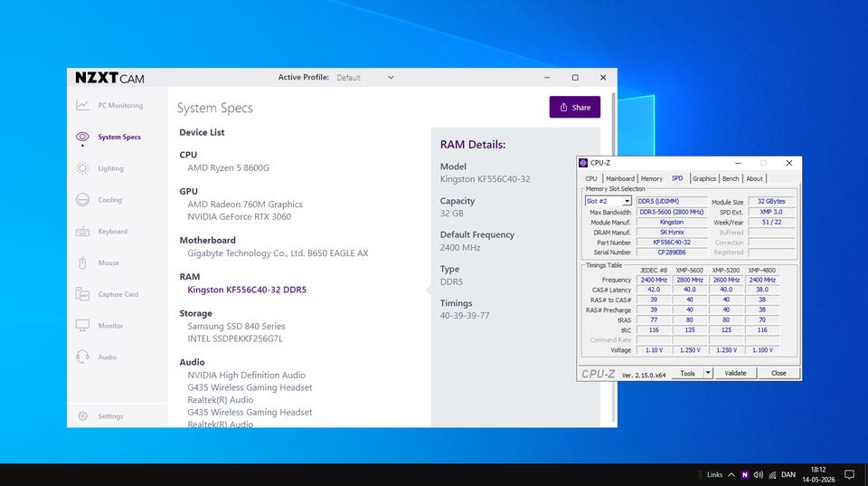The image size is (868, 486).
Task: Switch to the Memory tab in CPU-Z
Action: [x=652, y=178]
